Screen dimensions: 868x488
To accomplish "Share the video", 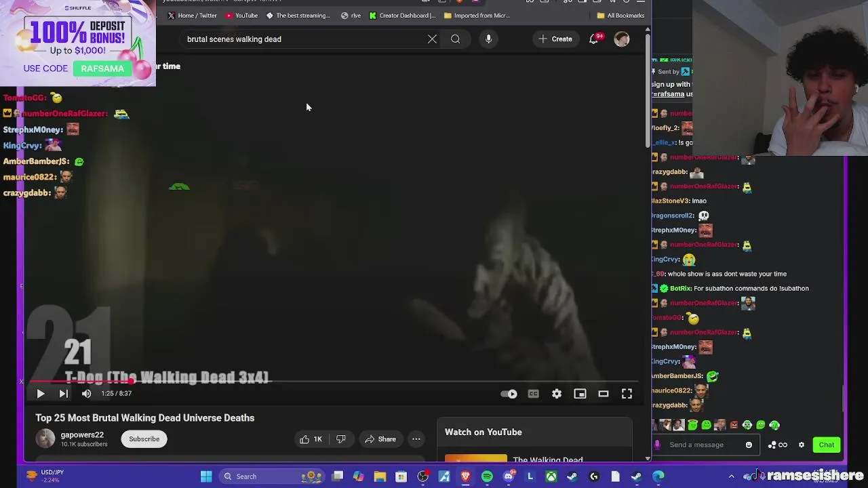I will tap(380, 439).
